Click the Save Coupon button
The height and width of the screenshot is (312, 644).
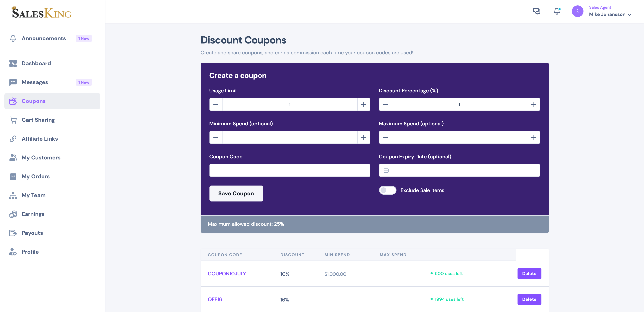pos(236,193)
